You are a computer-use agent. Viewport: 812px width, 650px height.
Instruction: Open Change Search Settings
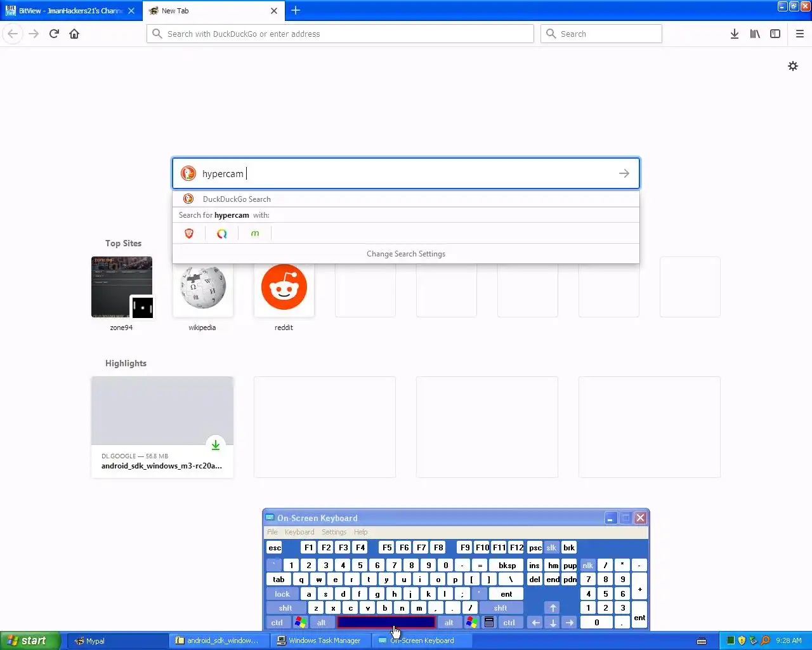coord(406,254)
